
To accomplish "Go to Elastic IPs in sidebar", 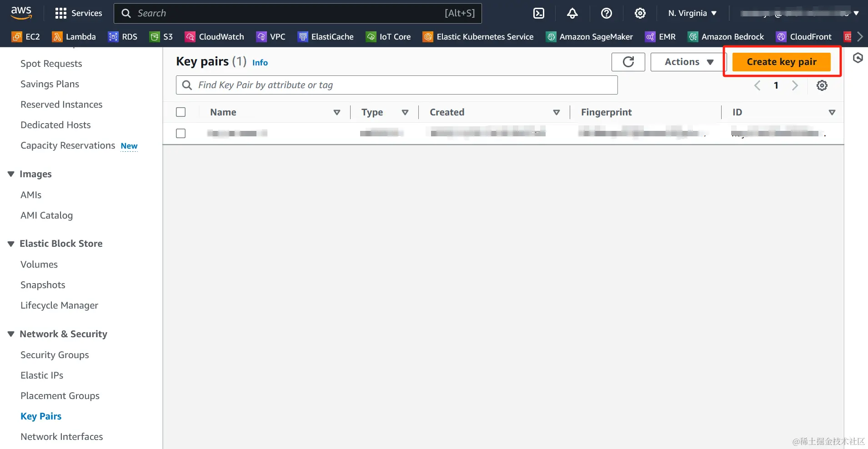I will click(42, 375).
